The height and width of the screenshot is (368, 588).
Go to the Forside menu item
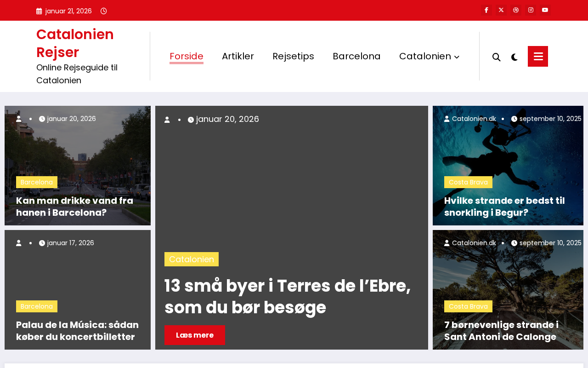pos(187,56)
